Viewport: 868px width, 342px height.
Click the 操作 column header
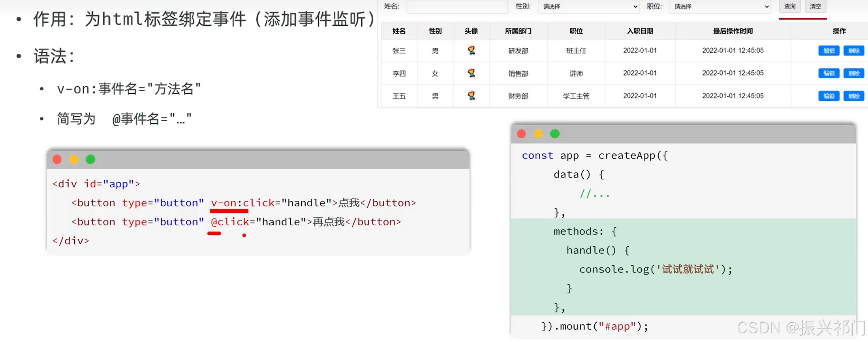click(x=839, y=31)
